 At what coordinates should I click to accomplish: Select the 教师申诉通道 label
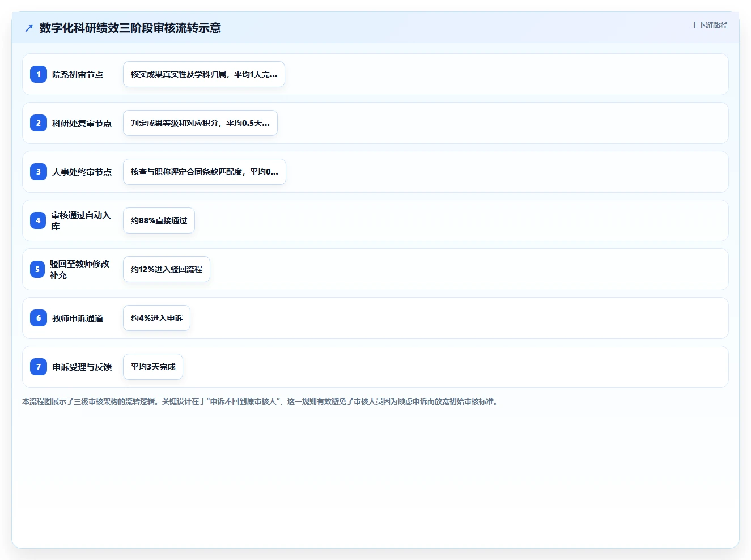[x=78, y=318]
